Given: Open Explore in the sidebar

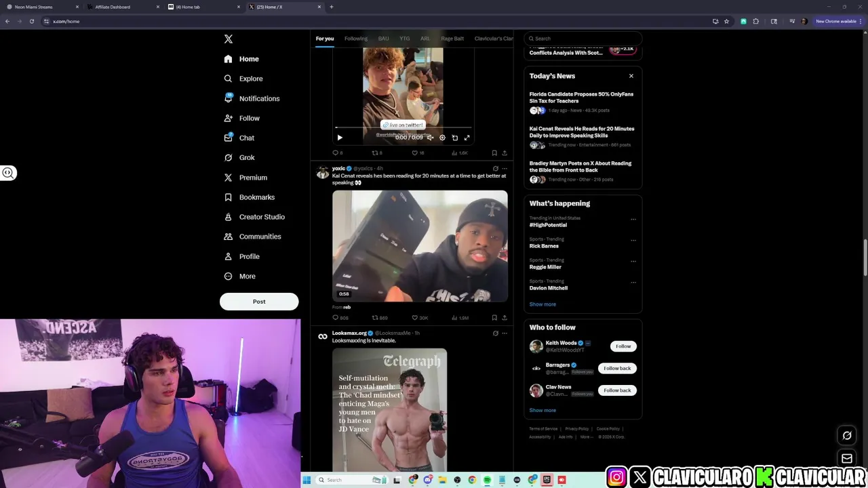Looking at the screenshot, I should (x=243, y=79).
